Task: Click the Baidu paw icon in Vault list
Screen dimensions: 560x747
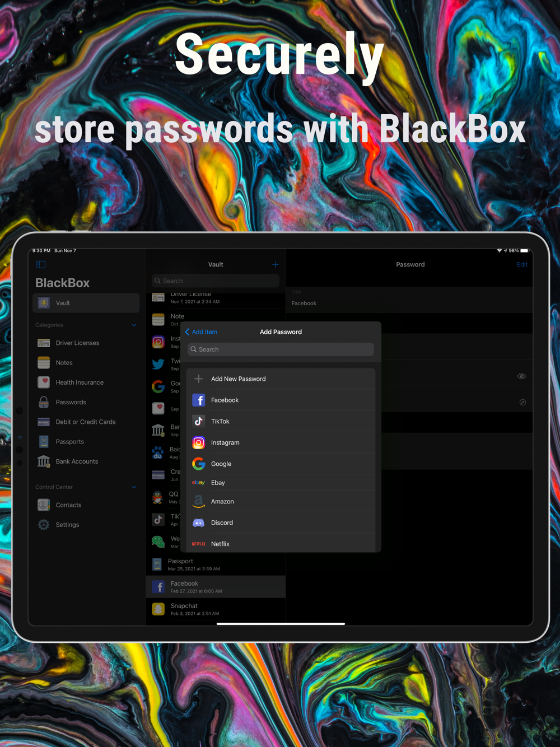Action: [x=158, y=452]
